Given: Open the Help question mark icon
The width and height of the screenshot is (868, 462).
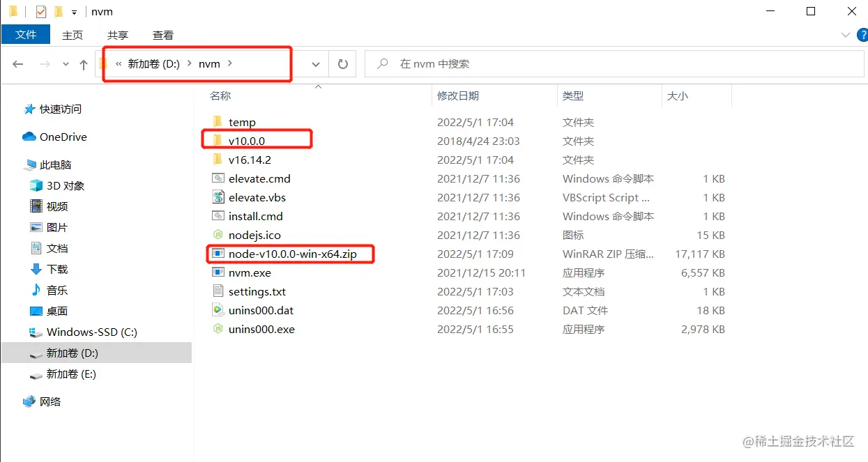Looking at the screenshot, I should tap(862, 34).
